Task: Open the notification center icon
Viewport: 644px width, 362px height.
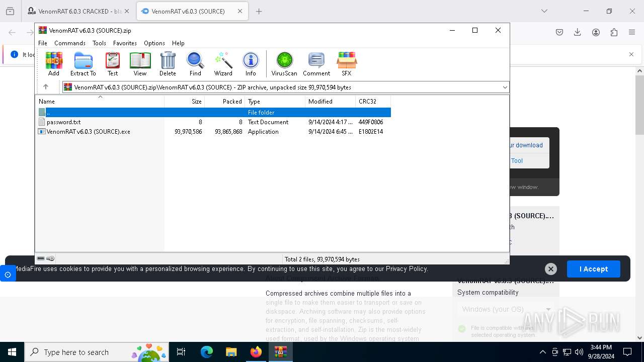Action: point(627,352)
